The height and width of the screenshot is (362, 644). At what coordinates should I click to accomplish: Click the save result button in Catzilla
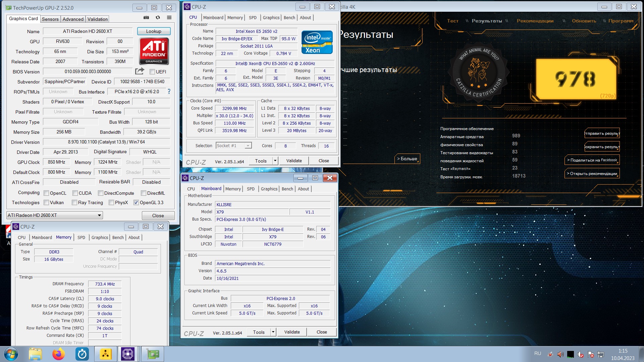click(602, 146)
